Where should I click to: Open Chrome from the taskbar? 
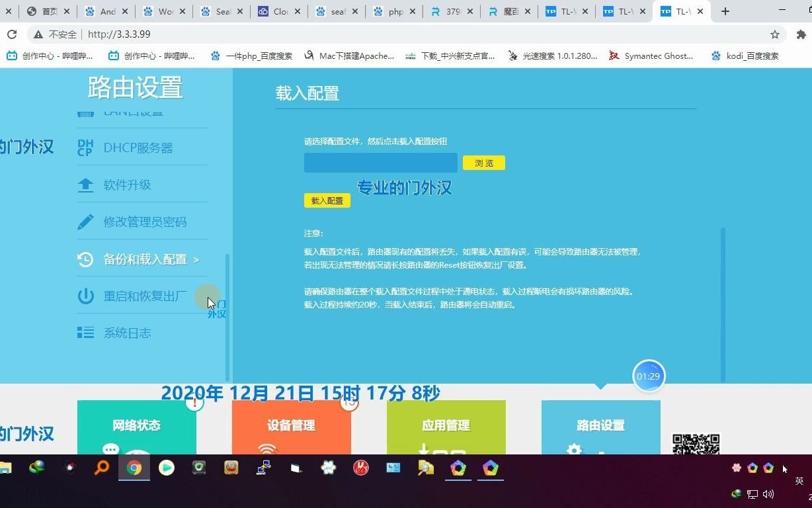coord(134,468)
